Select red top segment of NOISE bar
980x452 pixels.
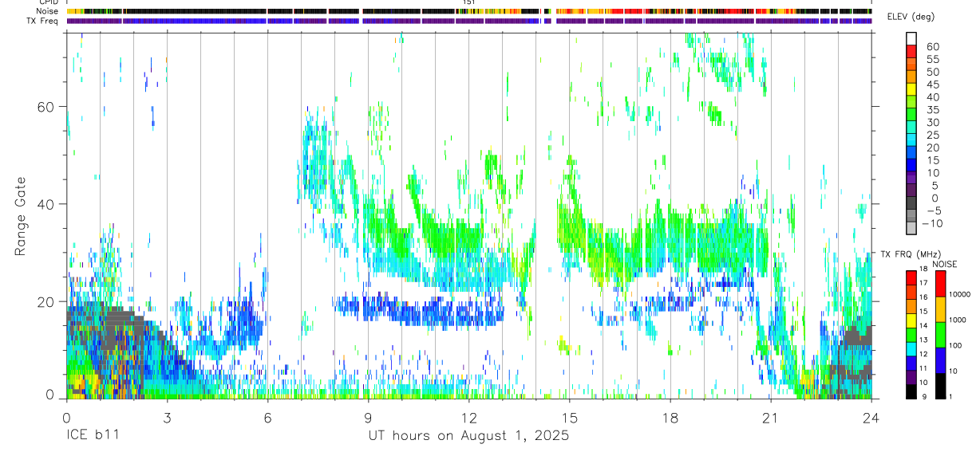point(941,284)
